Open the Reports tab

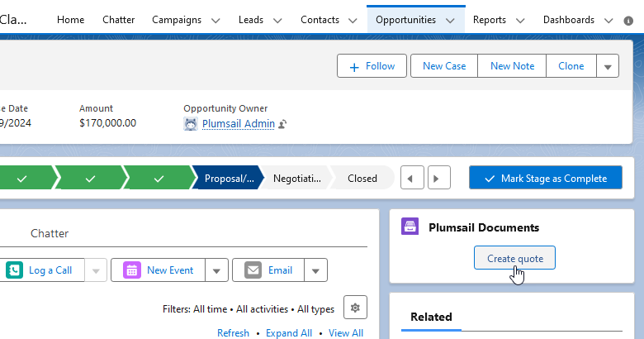(489, 20)
